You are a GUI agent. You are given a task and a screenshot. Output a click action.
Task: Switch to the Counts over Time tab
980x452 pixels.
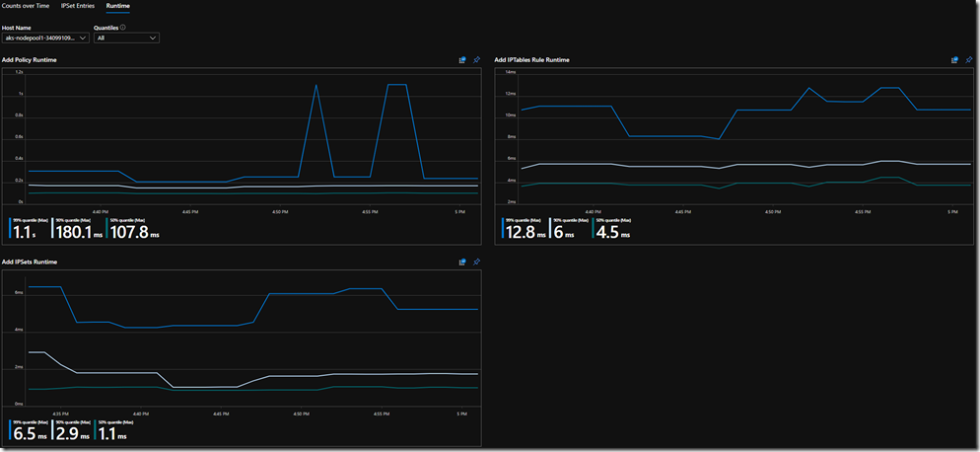pos(26,5)
